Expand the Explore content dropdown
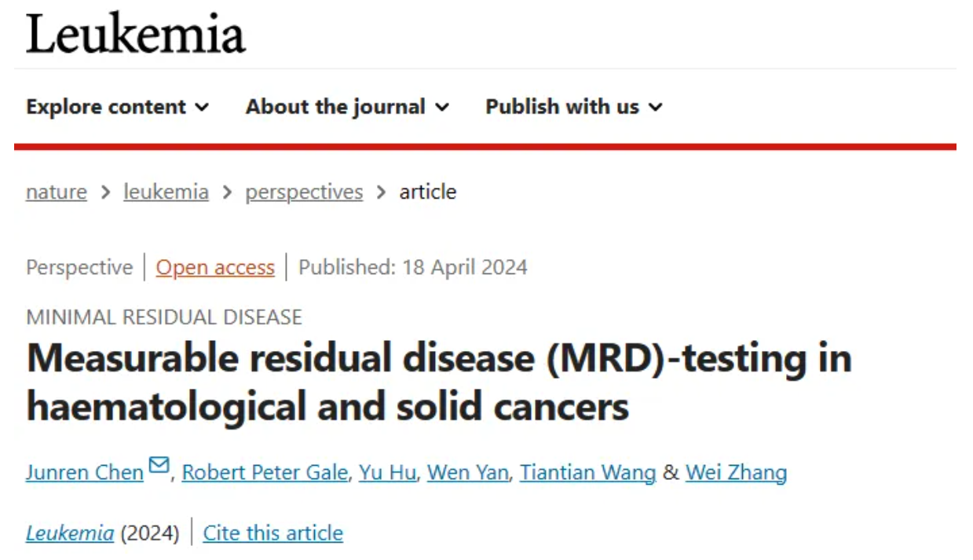The image size is (973, 560). click(117, 107)
